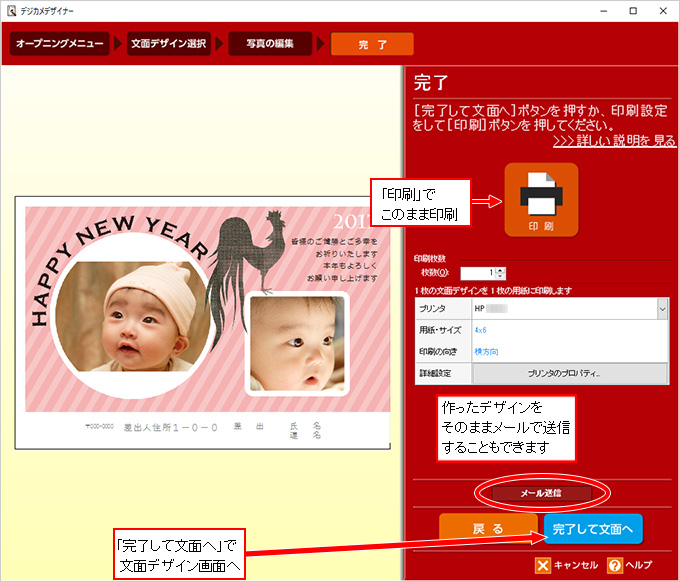Decrease print count with down stepper
Image resolution: width=680 pixels, height=582 pixels.
500,276
